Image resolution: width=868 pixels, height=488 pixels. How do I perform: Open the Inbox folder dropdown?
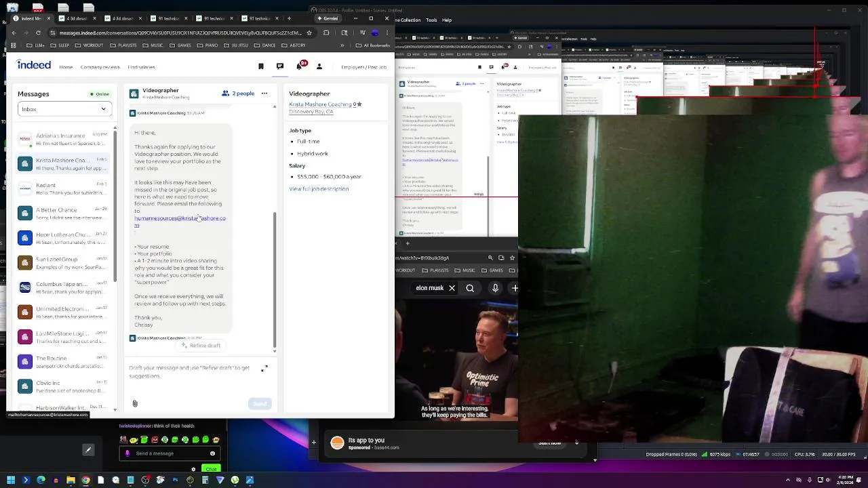pyautogui.click(x=64, y=109)
